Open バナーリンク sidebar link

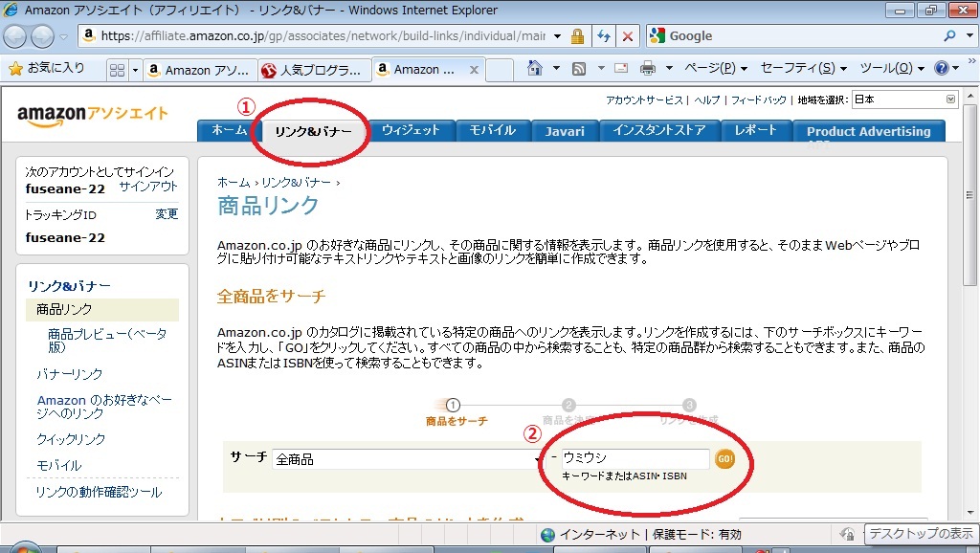point(69,374)
